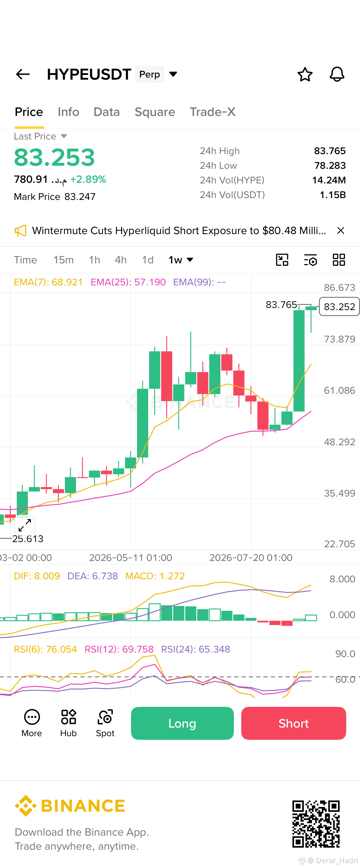The image size is (360, 868).
Task: Tap the back arrow icon
Action: [x=23, y=74]
